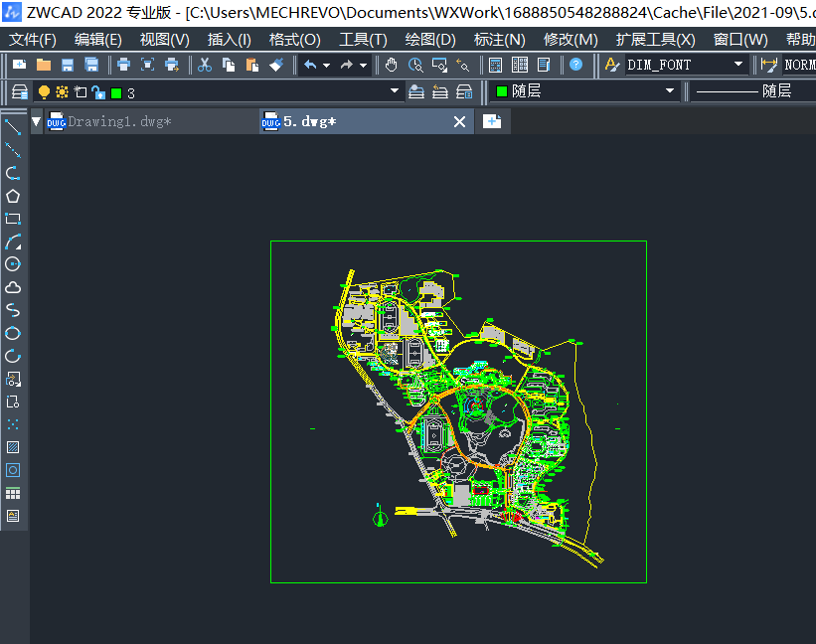Screen dimensions: 816x644
Task: Click the Realtime Zoom icon
Action: [415, 65]
